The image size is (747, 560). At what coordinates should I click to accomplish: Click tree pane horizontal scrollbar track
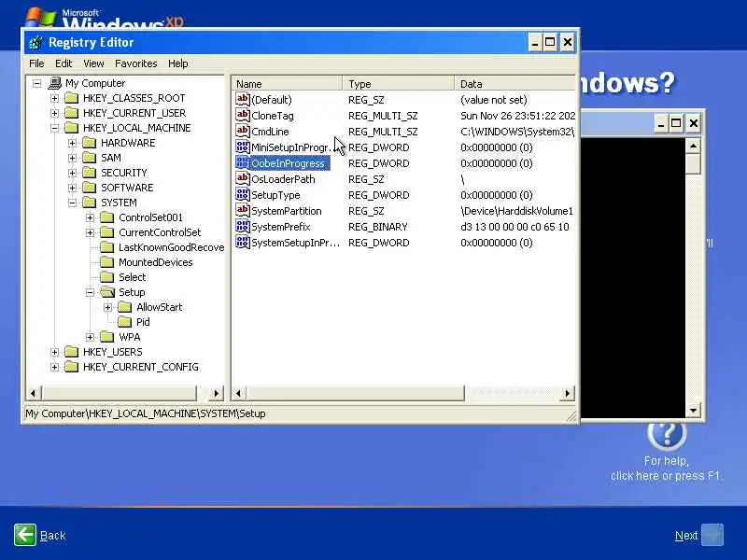pyautogui.click(x=203, y=393)
